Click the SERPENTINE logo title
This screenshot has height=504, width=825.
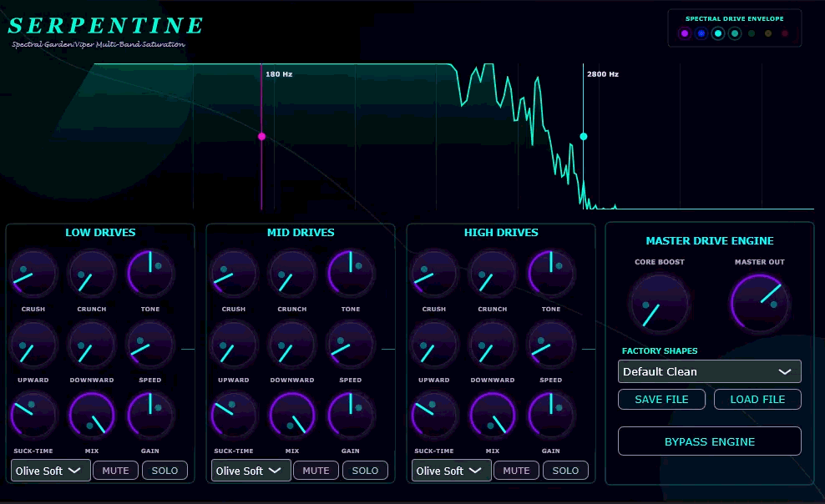click(106, 26)
